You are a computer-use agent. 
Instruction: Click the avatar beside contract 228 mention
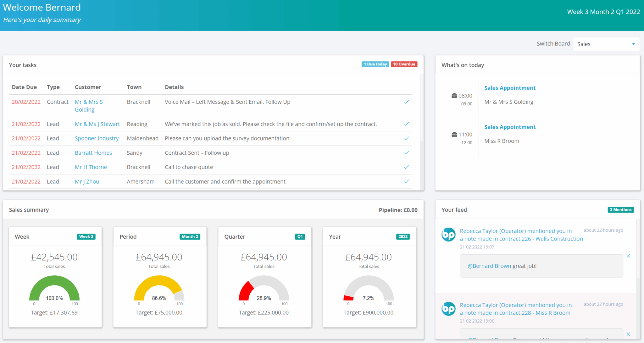pyautogui.click(x=448, y=309)
